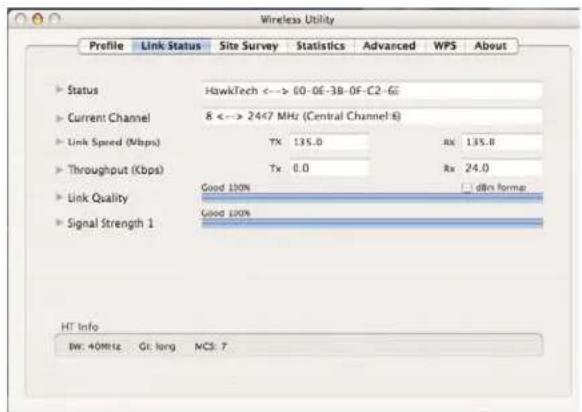Click the zoom button in the title bar
582x412 pixels.
pyautogui.click(x=55, y=19)
